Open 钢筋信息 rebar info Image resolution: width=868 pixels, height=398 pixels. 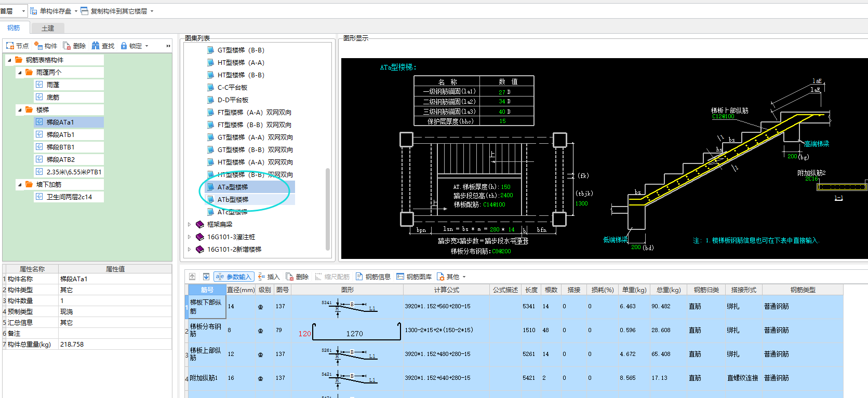pos(373,277)
